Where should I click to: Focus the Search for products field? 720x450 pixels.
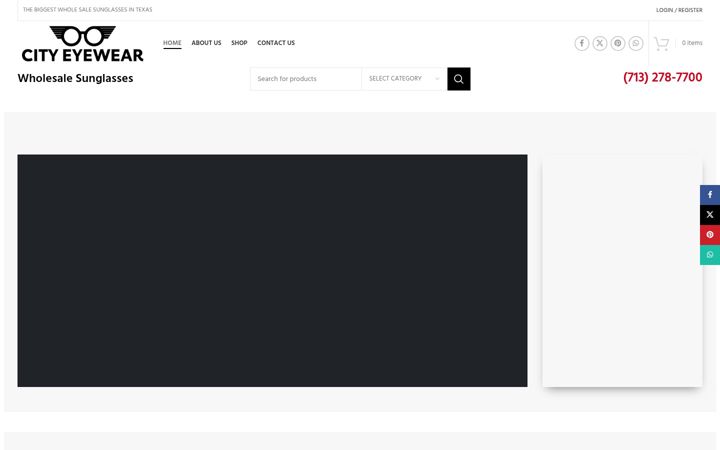[x=306, y=79]
